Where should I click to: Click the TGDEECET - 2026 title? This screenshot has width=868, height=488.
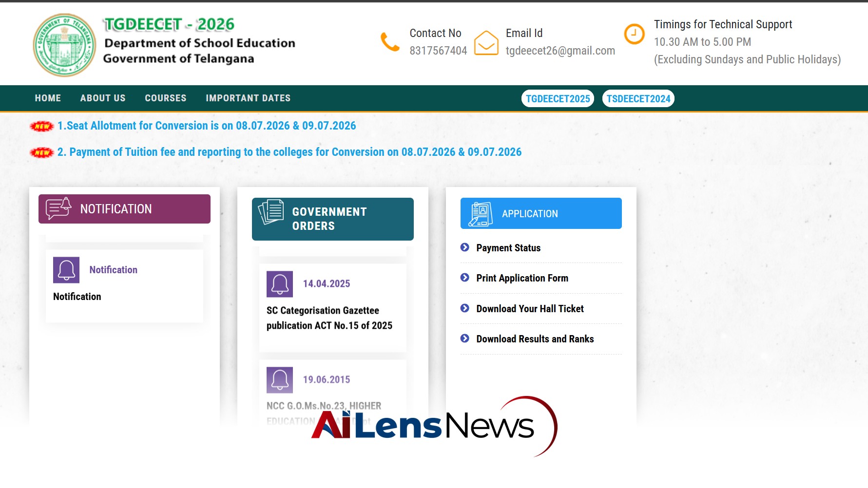(x=169, y=24)
